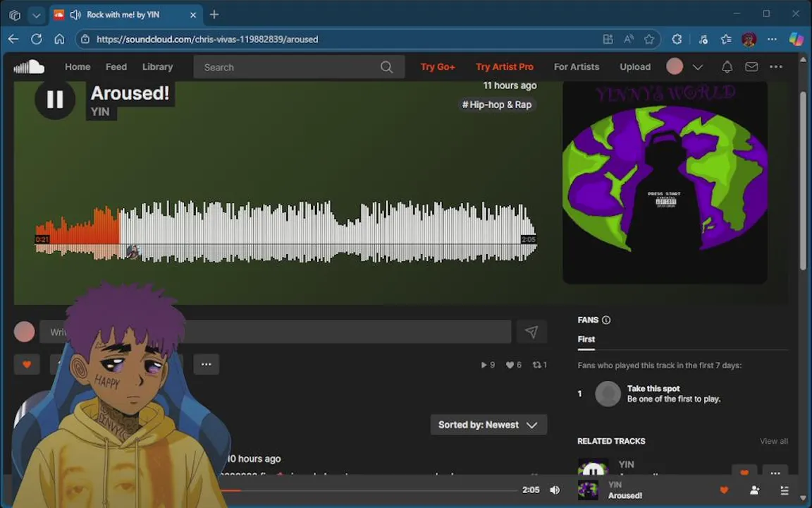Viewport: 812px width, 508px height.
Task: Open the SoundCloud logo home link
Action: [x=29, y=67]
